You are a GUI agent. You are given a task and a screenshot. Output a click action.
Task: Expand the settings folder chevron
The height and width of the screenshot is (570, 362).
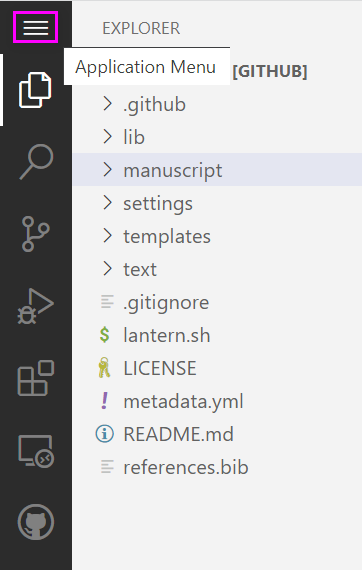[107, 203]
